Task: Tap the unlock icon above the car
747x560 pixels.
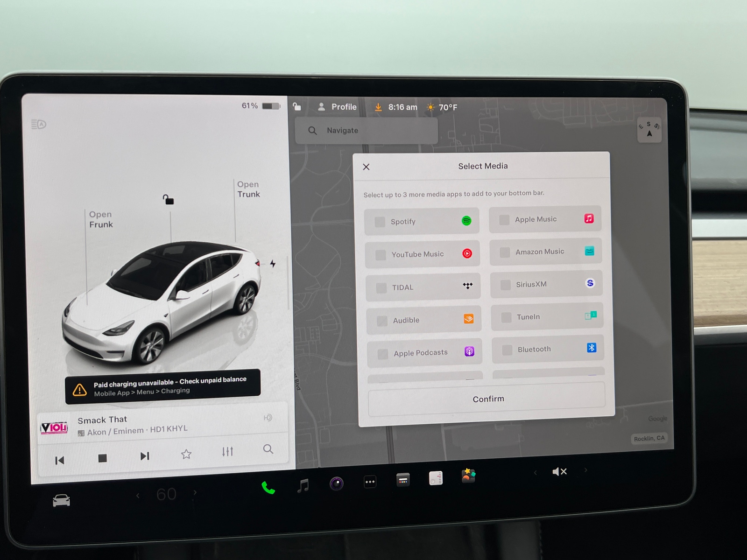Action: click(x=169, y=200)
